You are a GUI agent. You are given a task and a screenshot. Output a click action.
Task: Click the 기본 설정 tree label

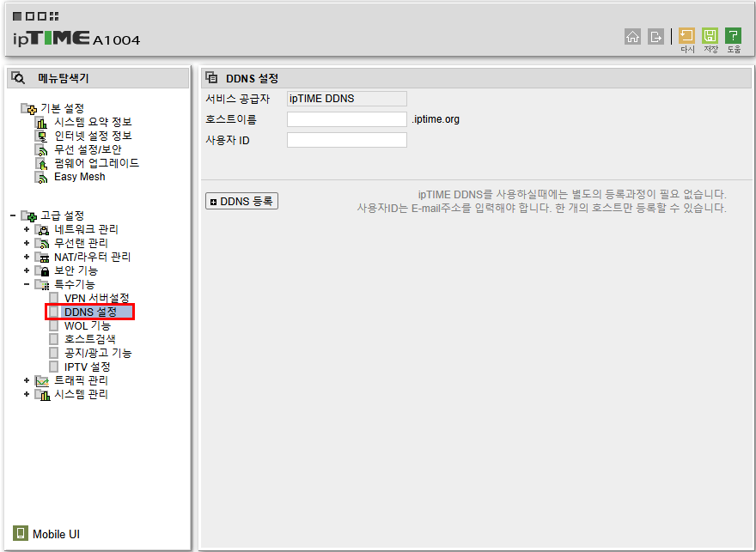point(62,108)
